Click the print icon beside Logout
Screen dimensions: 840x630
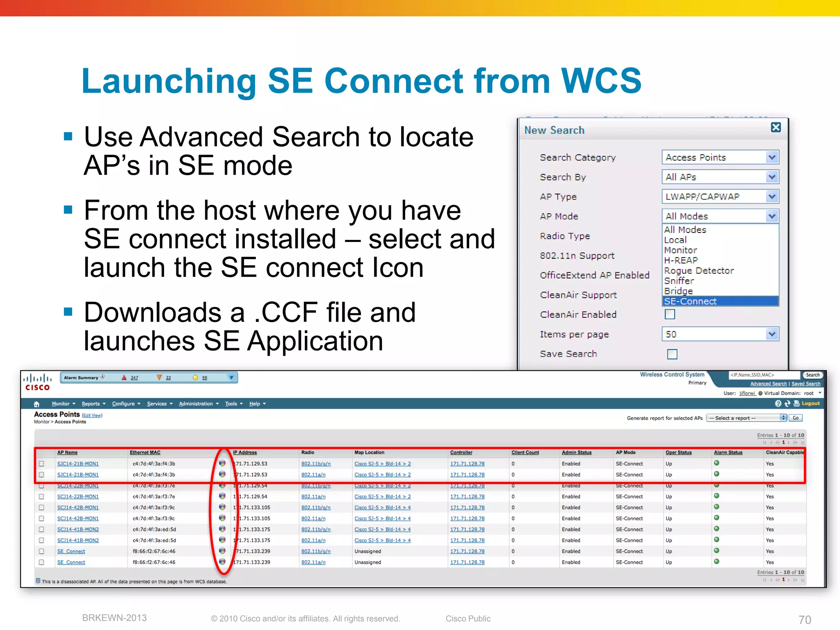[797, 404]
